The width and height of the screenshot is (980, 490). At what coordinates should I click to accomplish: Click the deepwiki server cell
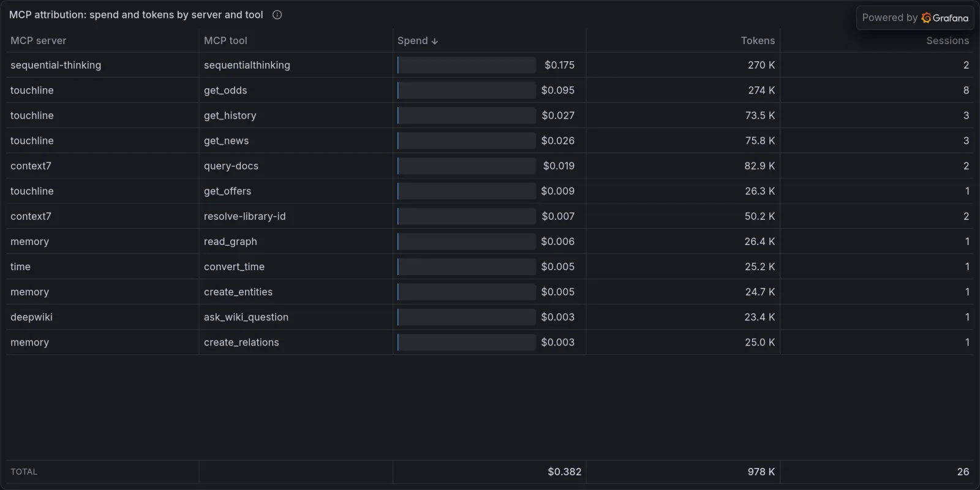(102, 317)
